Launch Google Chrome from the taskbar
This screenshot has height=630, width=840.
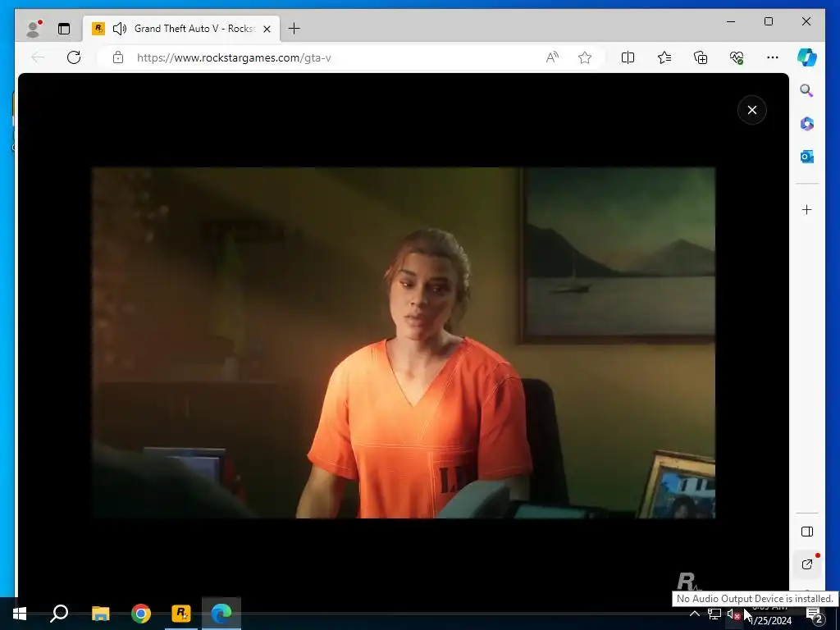coord(141,614)
